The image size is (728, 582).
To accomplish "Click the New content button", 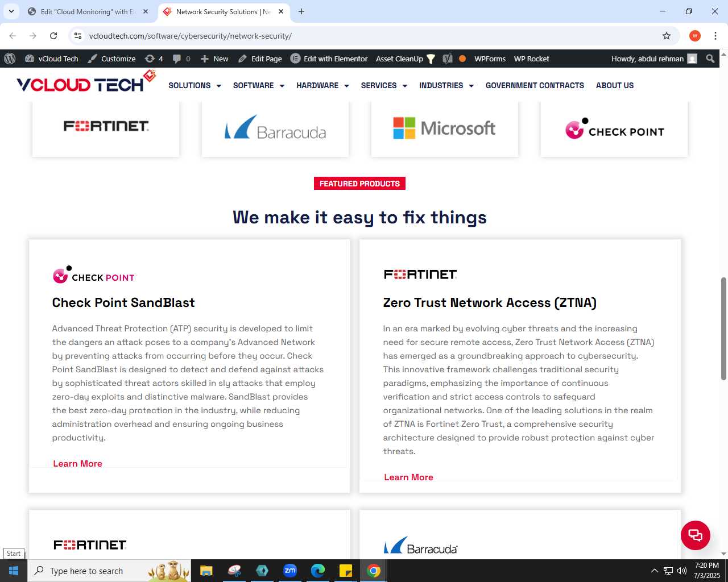I will [x=214, y=59].
